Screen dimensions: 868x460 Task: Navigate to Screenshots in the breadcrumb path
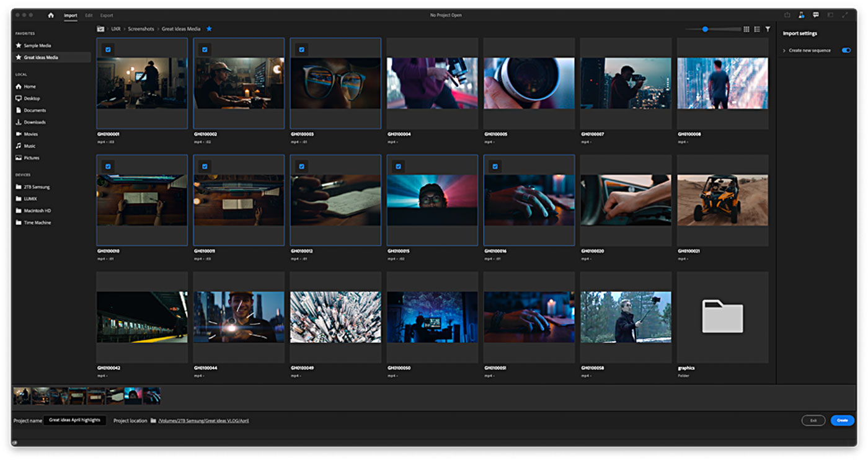click(141, 29)
